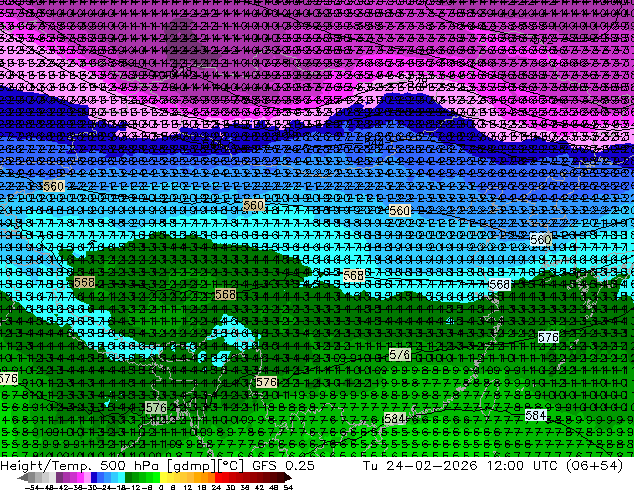Click the [°C] unit label
The width and height of the screenshot is (634, 490).
(x=230, y=466)
